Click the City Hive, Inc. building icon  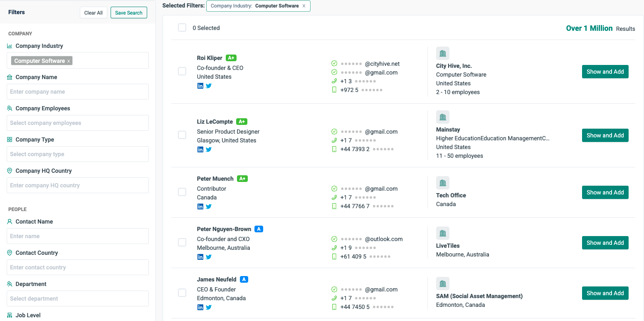coord(443,53)
